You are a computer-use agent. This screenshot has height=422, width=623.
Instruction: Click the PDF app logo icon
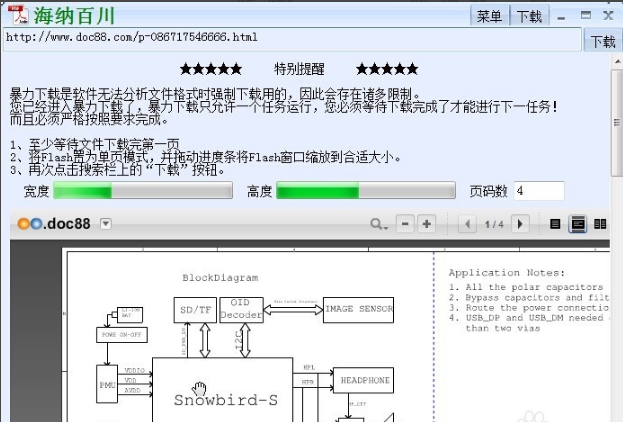pos(18,15)
